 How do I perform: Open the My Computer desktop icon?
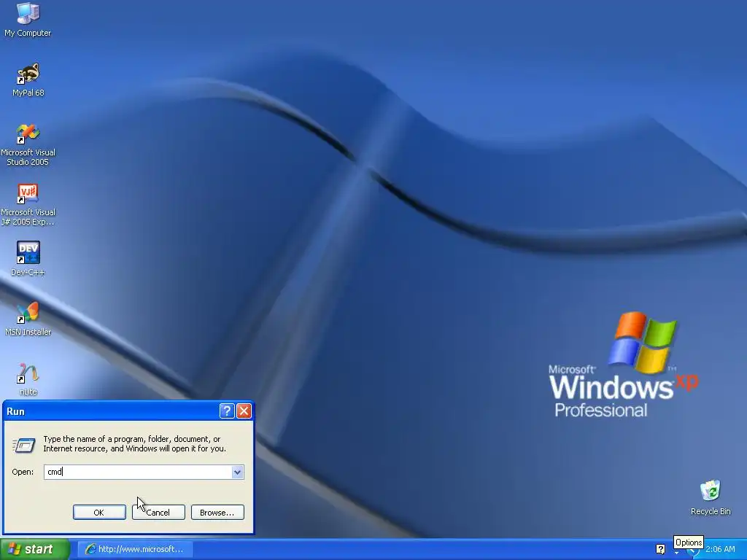[x=28, y=20]
